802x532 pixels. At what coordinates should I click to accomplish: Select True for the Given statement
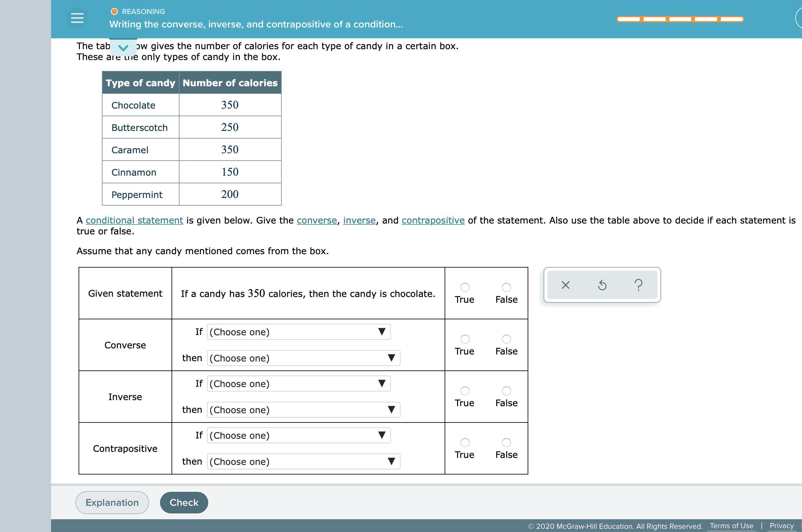coord(465,287)
